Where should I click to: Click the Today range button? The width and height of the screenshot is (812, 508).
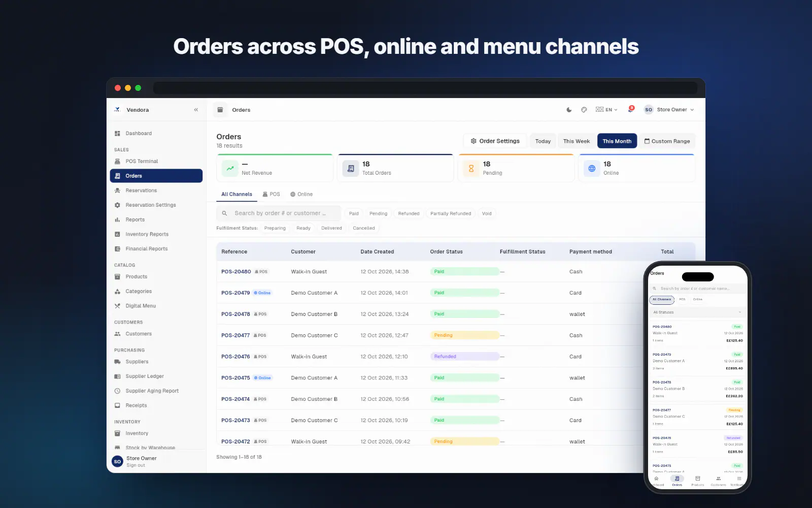point(543,141)
